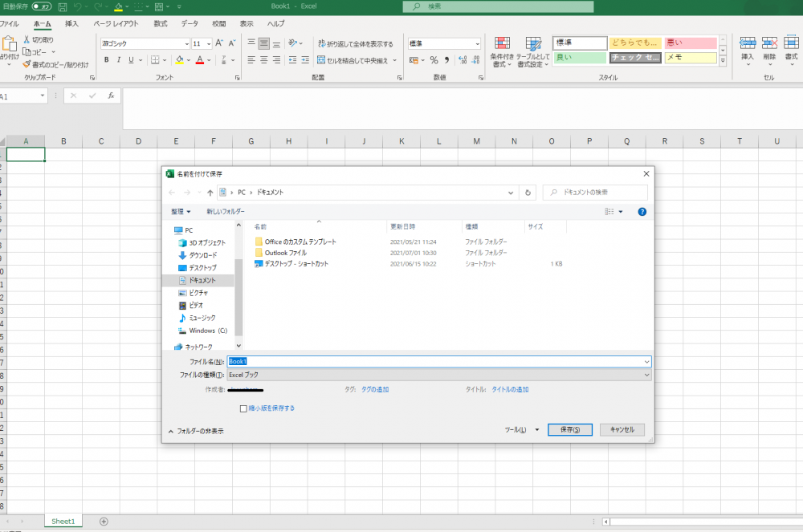Viewport: 803px width, 532px height.
Task: Open the Tools dropdown in save dialog
Action: pos(521,430)
